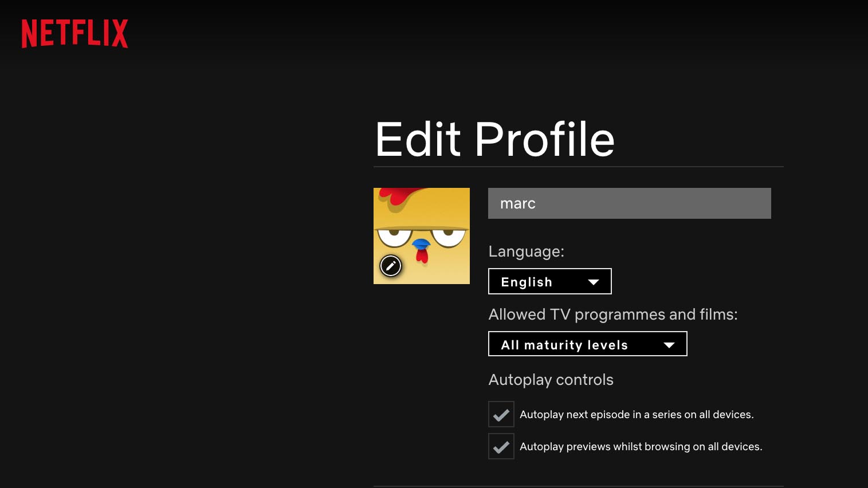Click the pencil edit icon on avatar
Image resolution: width=868 pixels, height=488 pixels.
391,266
